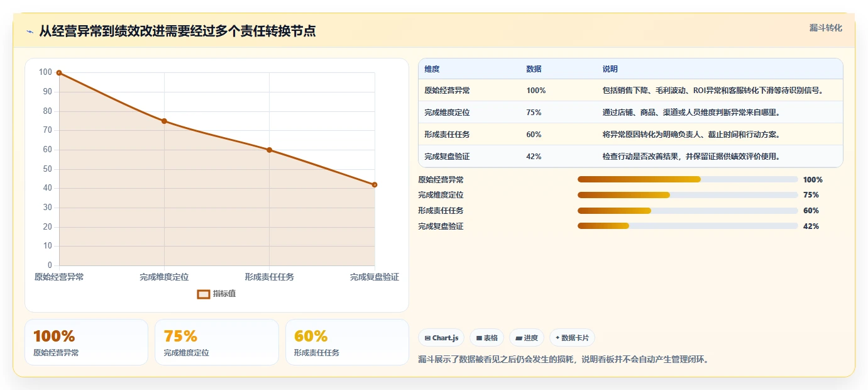The image size is (868, 390).
Task: Click table cell 原始经营异常
Action: click(447, 90)
